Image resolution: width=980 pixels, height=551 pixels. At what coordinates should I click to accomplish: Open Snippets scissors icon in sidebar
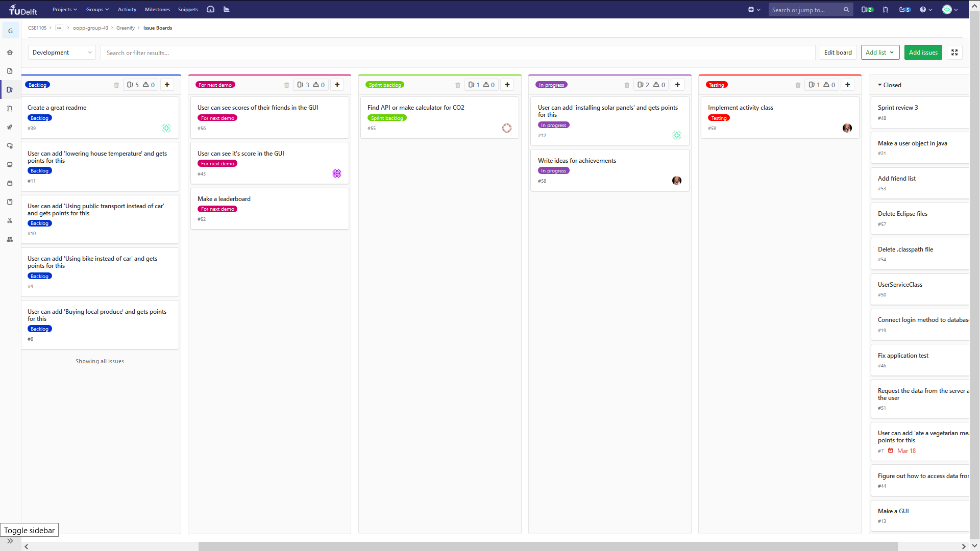(x=10, y=221)
